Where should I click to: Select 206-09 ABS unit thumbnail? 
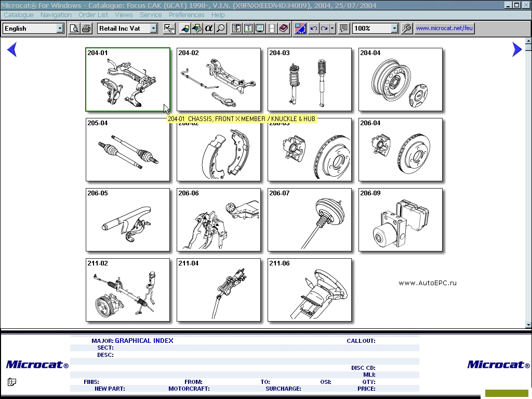401,220
